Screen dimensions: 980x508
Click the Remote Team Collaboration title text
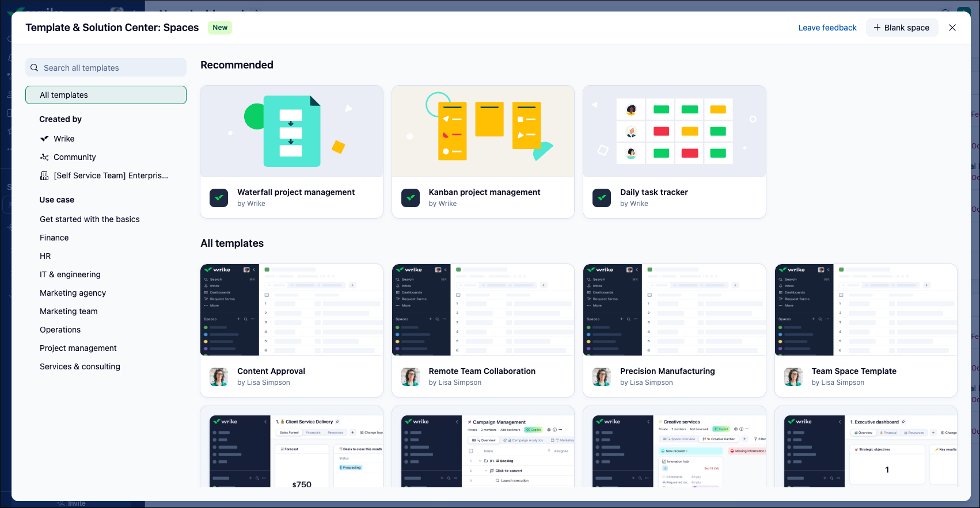pos(482,371)
